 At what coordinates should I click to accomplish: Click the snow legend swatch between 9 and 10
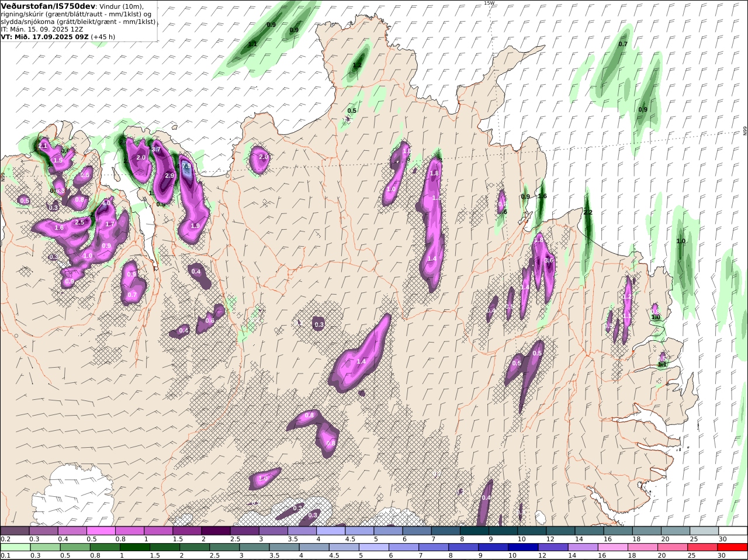click(x=504, y=531)
